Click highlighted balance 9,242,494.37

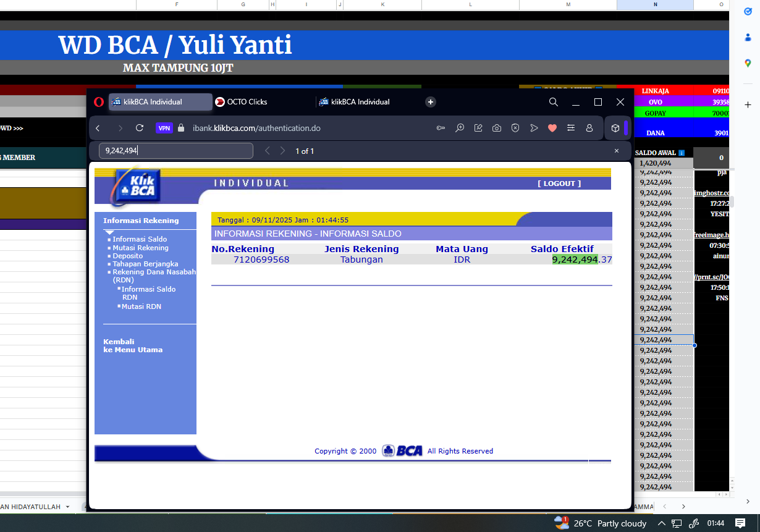pyautogui.click(x=582, y=260)
